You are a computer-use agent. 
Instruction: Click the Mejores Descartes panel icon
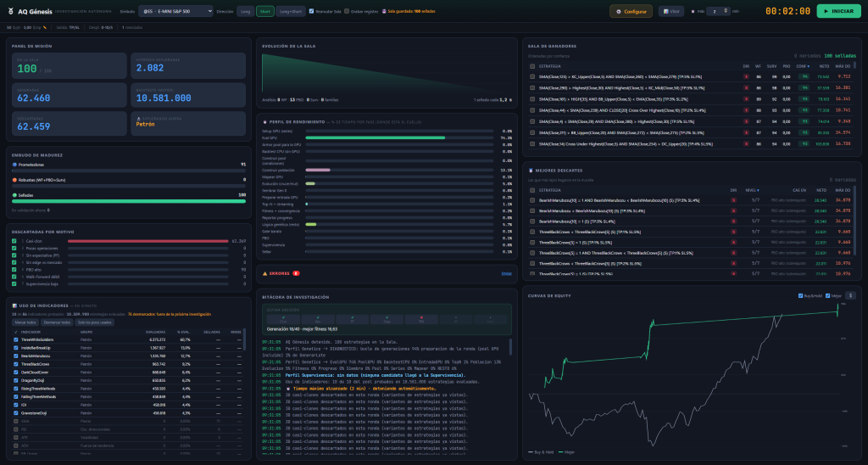pyautogui.click(x=531, y=171)
